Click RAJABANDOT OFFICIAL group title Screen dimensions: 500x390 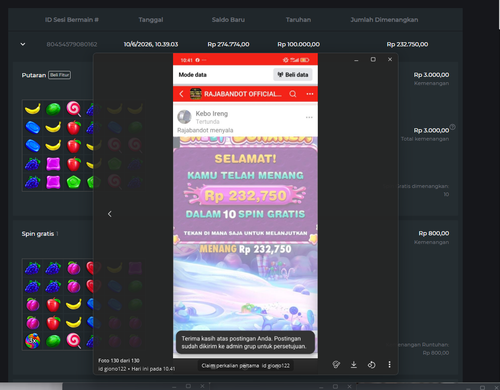coord(243,94)
